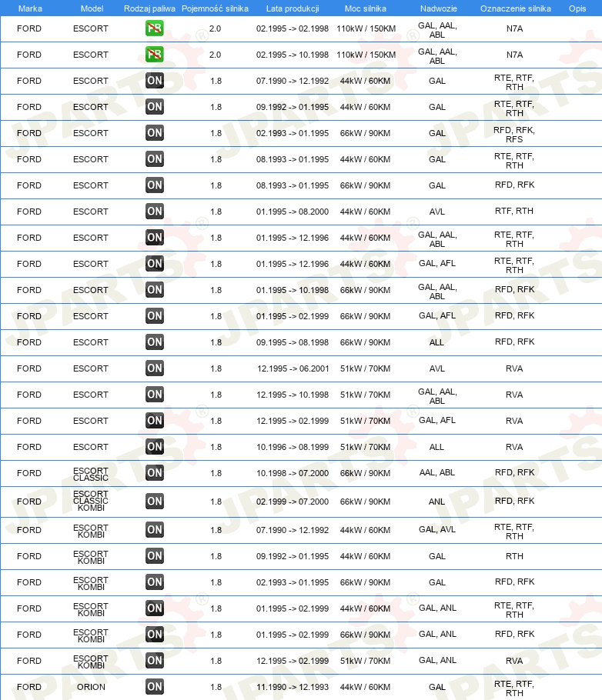Click 66kW / 90KM in the 09.1995 -> 08.1998 row
Screen dimensions: 602x700
pyautogui.click(x=365, y=342)
